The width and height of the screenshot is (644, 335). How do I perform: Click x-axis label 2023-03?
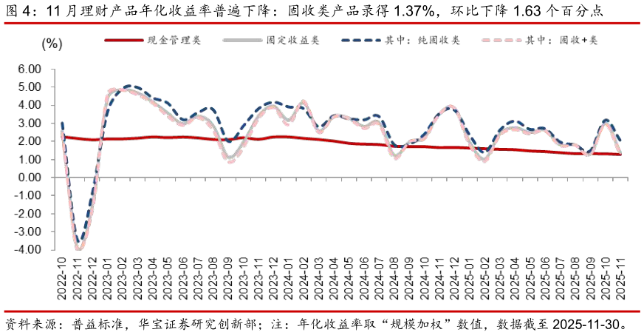point(137,279)
